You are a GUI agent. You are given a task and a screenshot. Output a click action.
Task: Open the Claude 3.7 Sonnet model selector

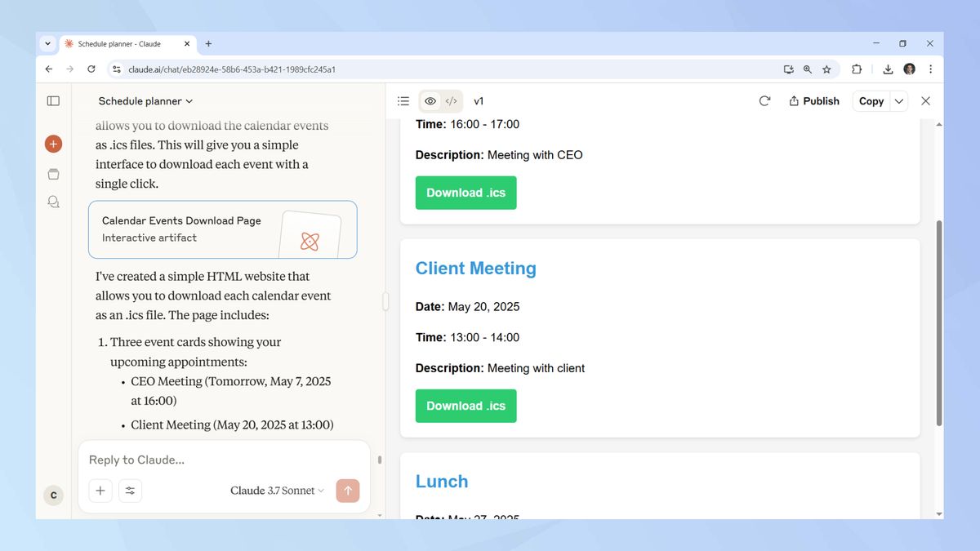point(277,491)
